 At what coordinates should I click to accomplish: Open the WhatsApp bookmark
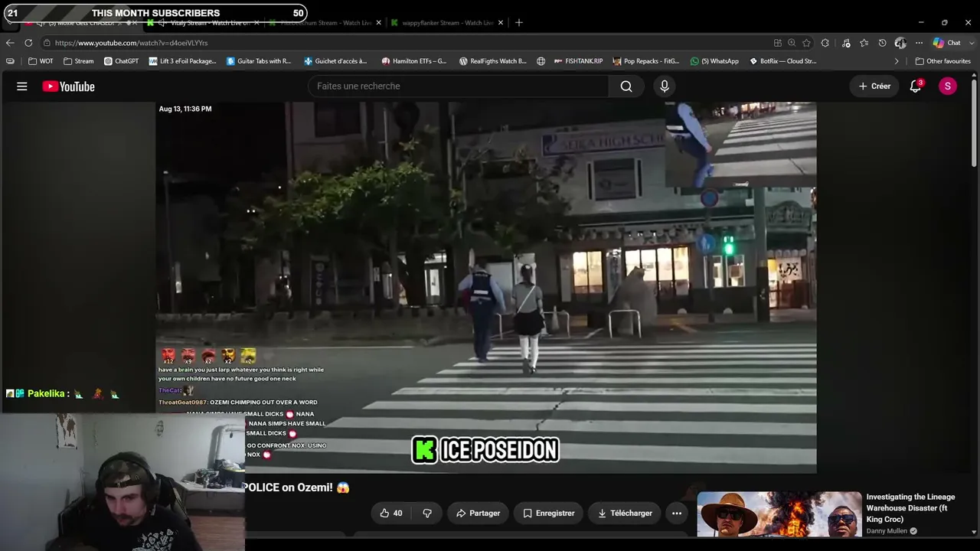(714, 61)
